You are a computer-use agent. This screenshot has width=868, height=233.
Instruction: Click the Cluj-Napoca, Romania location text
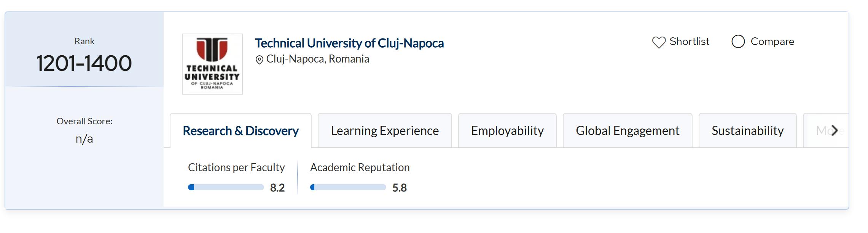pyautogui.click(x=317, y=59)
